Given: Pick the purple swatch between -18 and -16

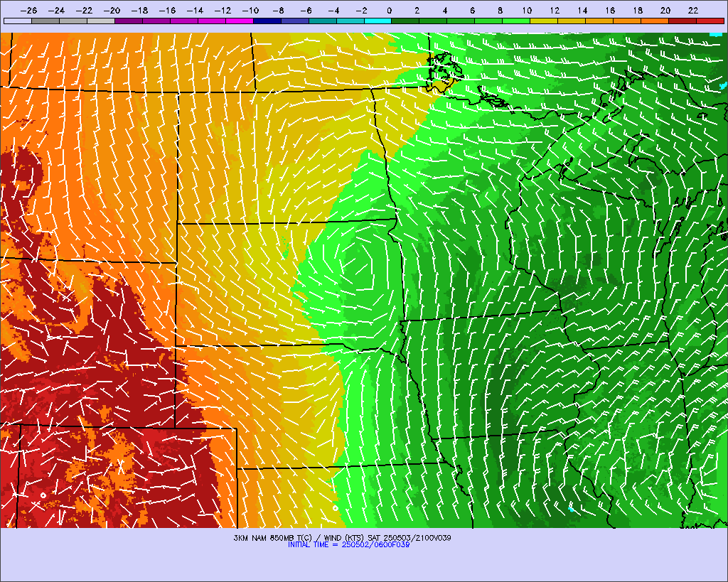Looking at the screenshot, I should click(x=156, y=21).
